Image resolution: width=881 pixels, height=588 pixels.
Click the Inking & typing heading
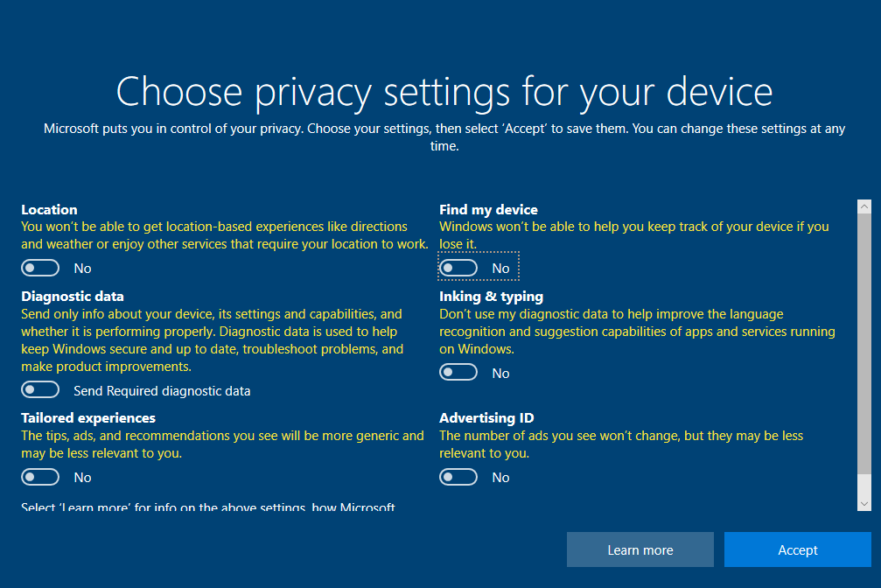tap(491, 297)
